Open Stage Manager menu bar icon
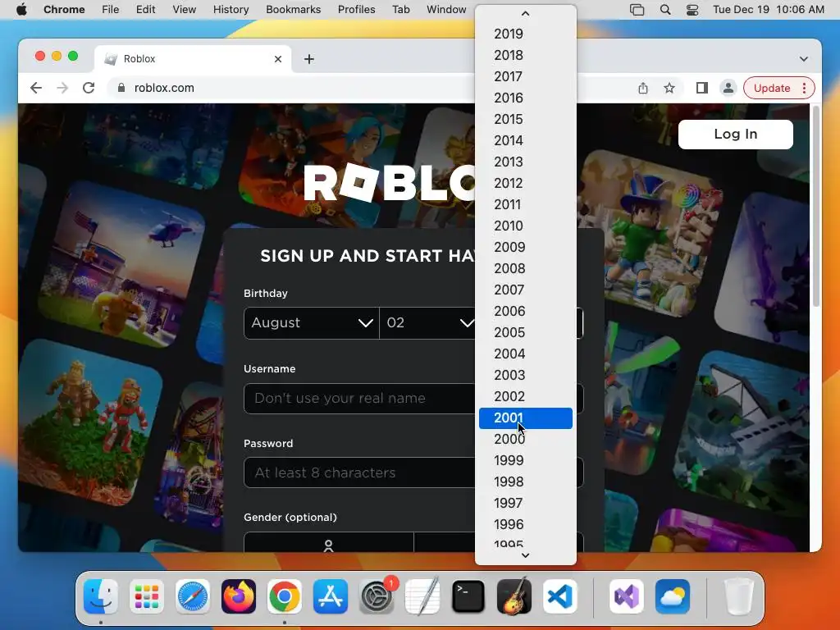 637,10
